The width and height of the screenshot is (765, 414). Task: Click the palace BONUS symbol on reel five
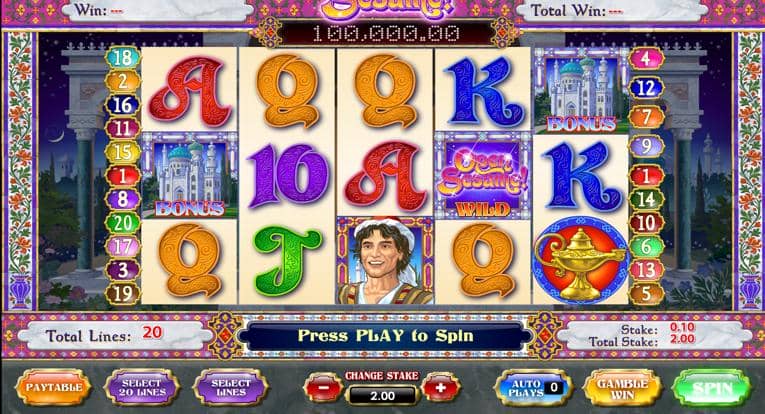580,91
